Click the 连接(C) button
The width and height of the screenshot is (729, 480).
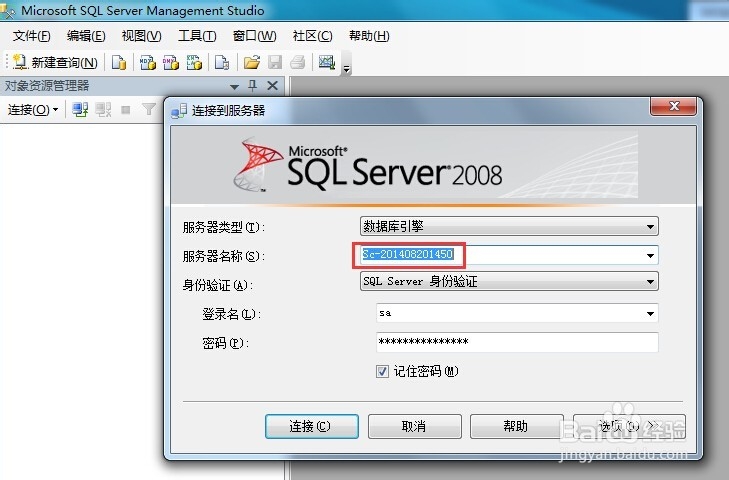[311, 426]
